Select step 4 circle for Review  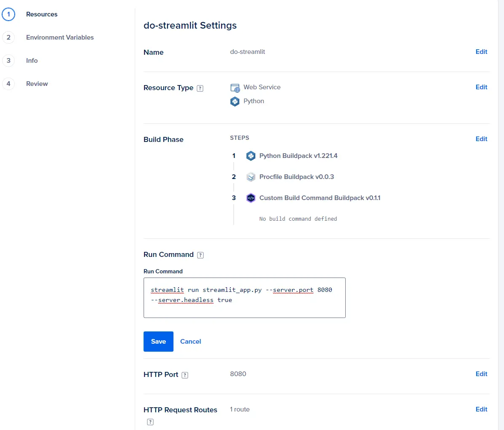(8, 84)
